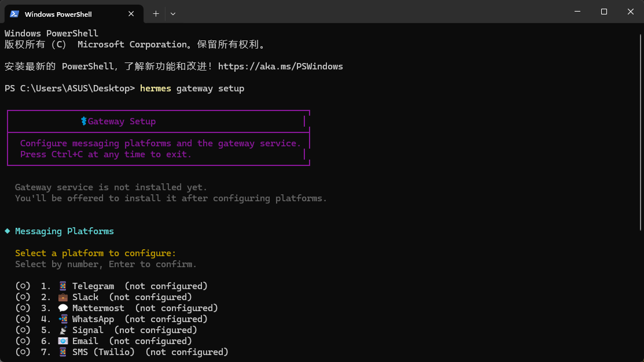
Task: Click the 'gateway setup' command arguments
Action: (210, 88)
